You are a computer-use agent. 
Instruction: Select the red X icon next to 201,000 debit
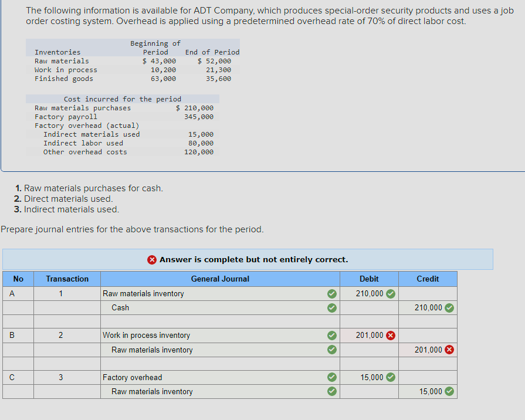pyautogui.click(x=391, y=335)
